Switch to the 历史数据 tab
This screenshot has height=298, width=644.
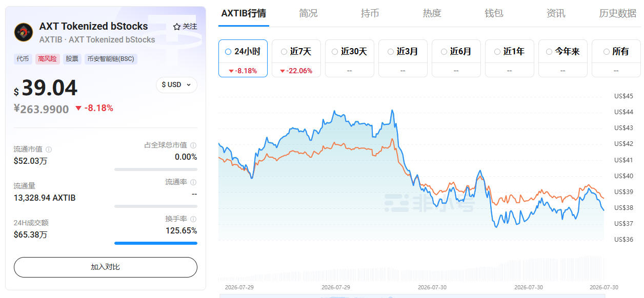pyautogui.click(x=618, y=13)
